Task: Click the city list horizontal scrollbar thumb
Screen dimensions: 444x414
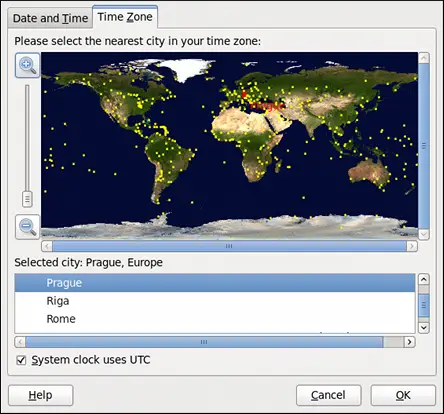Action: (x=204, y=342)
